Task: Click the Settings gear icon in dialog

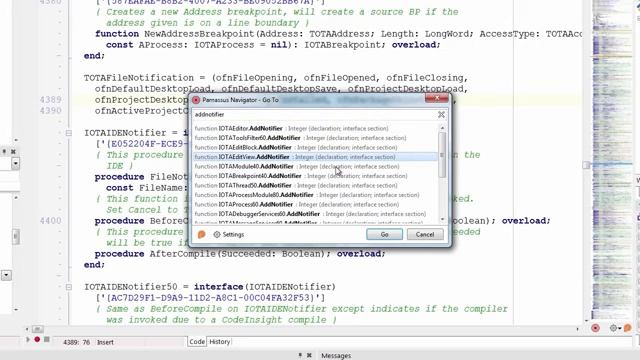Action: click(x=217, y=234)
